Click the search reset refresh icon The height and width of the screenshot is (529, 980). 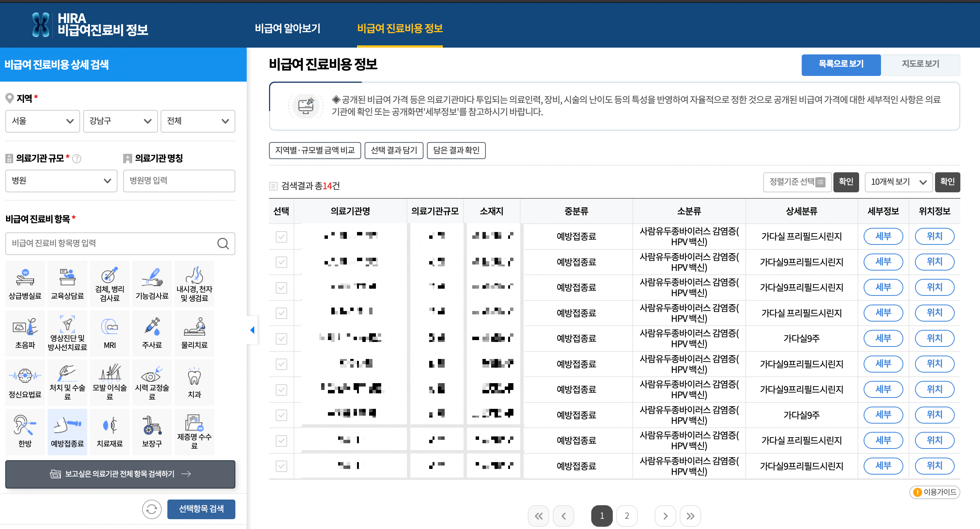tap(151, 509)
